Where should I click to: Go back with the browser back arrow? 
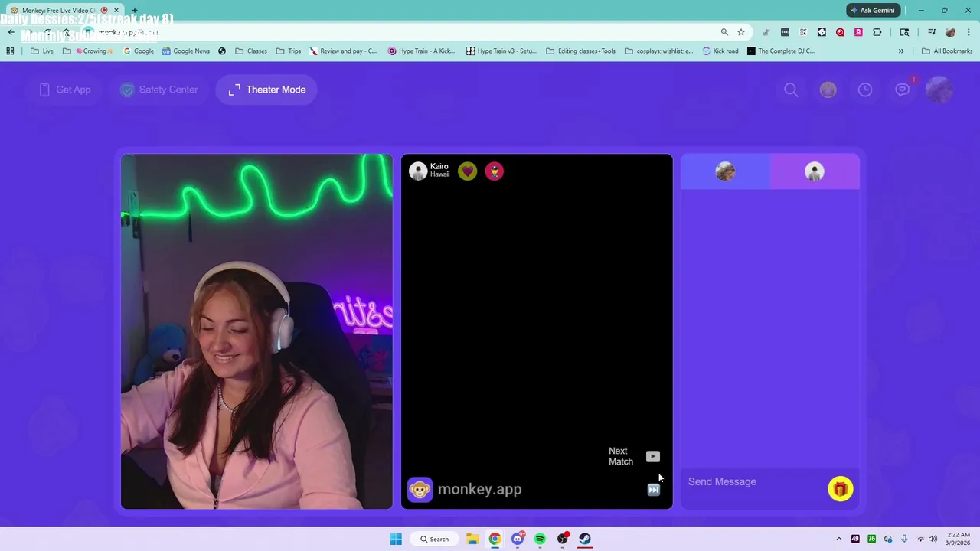pos(11,32)
